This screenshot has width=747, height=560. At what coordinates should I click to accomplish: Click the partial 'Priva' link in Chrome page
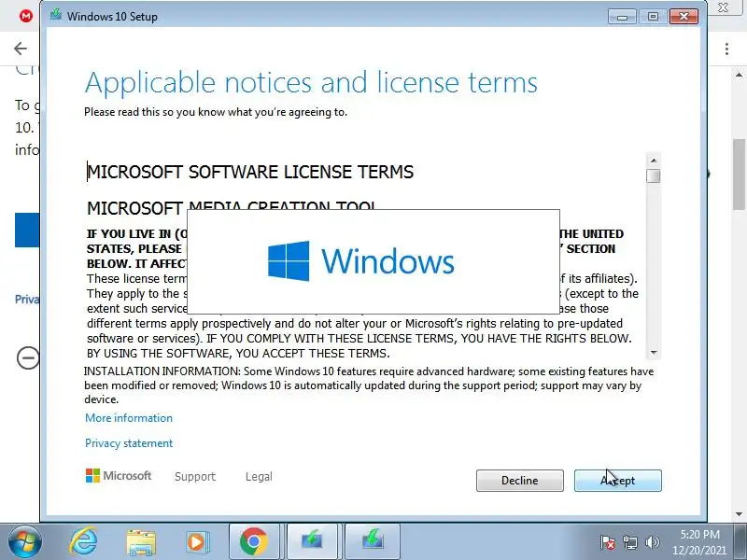27,299
